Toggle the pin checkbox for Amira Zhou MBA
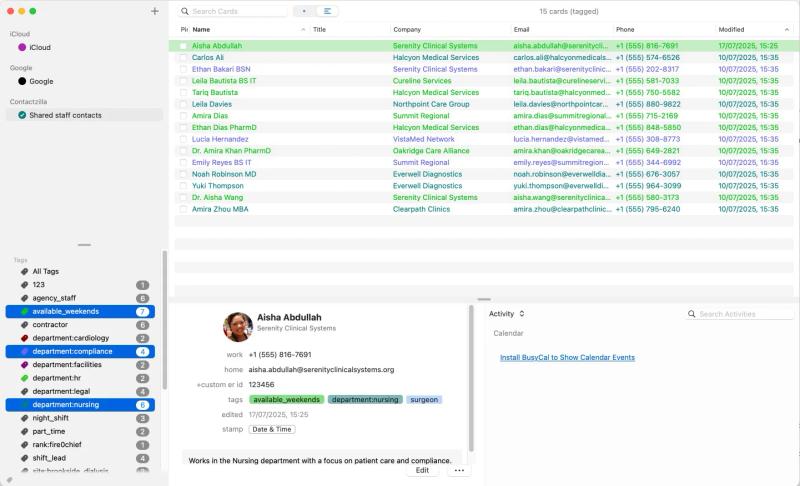This screenshot has width=800, height=486. point(183,209)
